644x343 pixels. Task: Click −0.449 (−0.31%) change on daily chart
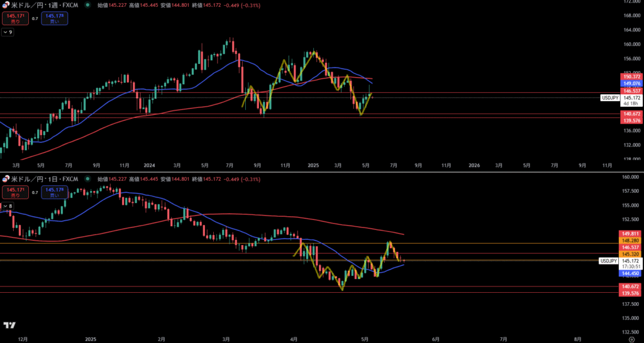point(241,179)
